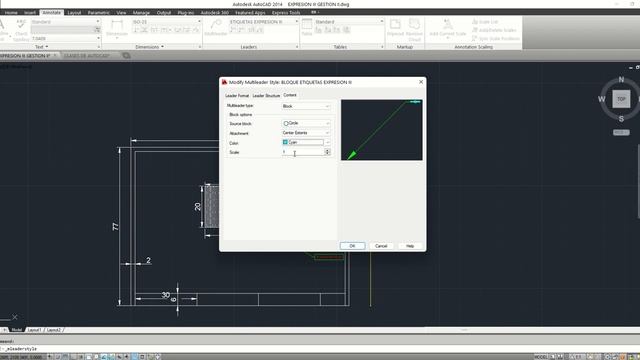Viewport: 640px width, 360px height.
Task: Click the cyan color swatch
Action: pyautogui.click(x=285, y=142)
